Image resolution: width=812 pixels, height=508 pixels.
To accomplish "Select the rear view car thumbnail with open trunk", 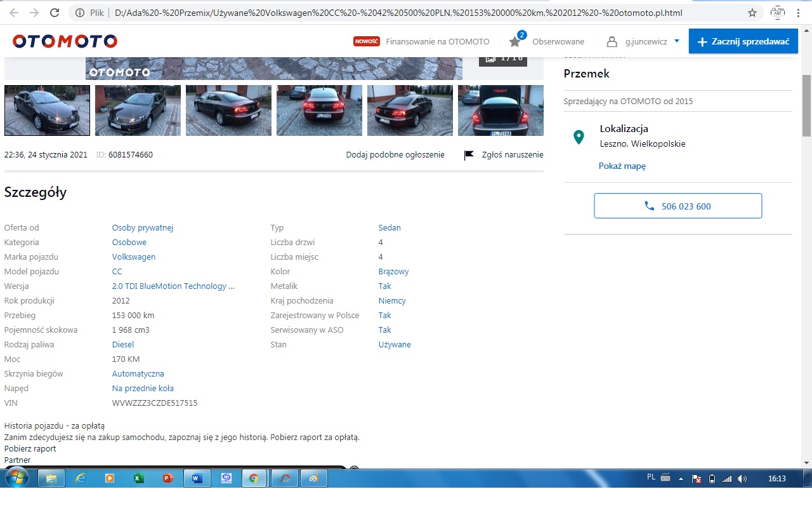I will 501,110.
